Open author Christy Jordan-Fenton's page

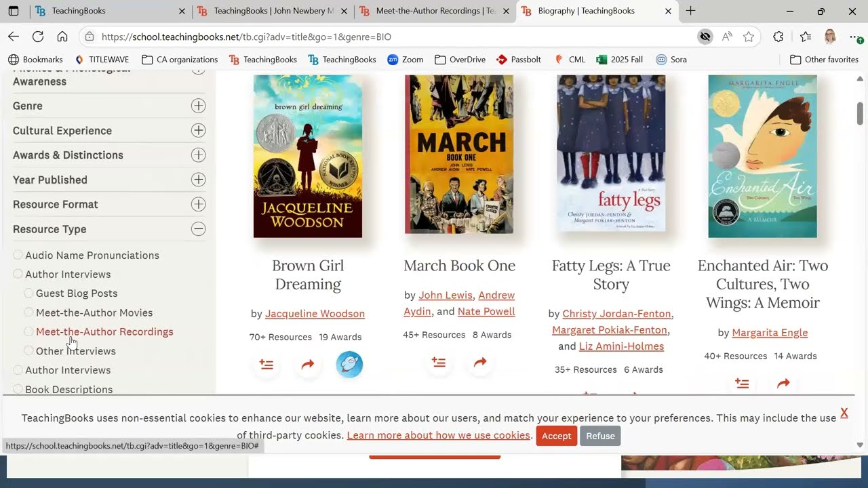[x=616, y=313]
